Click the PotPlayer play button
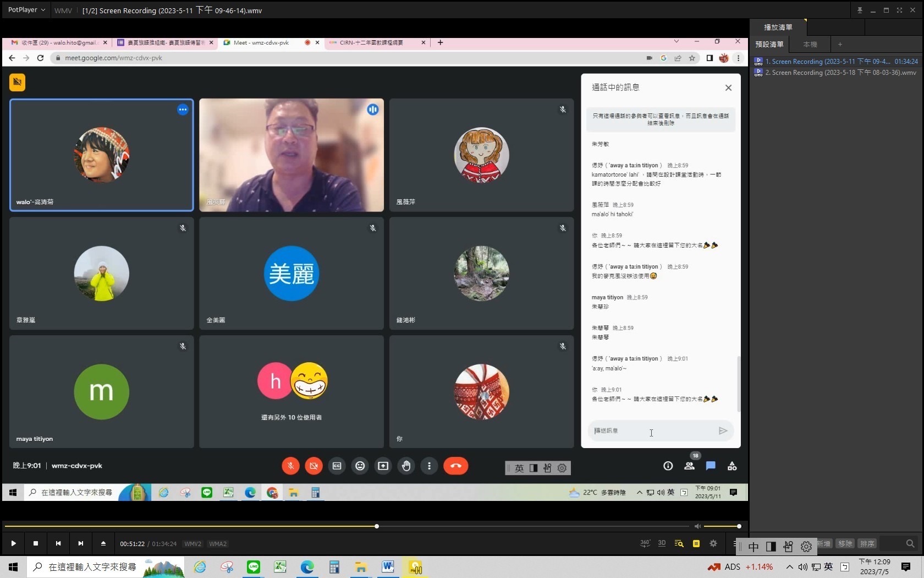Screen dimensions: 924x578 point(13,543)
